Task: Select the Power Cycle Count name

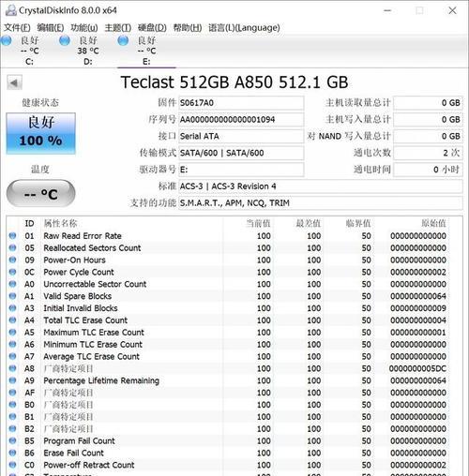Action: (x=79, y=272)
